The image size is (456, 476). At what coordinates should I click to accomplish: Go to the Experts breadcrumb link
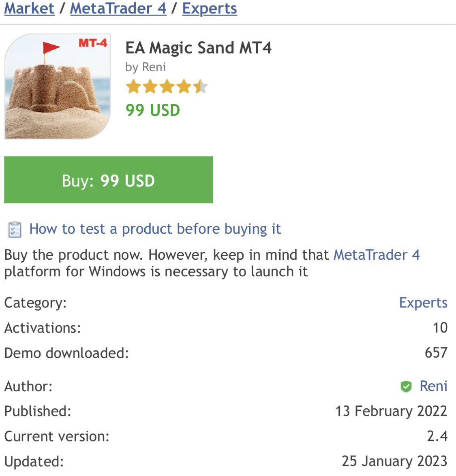pyautogui.click(x=210, y=9)
